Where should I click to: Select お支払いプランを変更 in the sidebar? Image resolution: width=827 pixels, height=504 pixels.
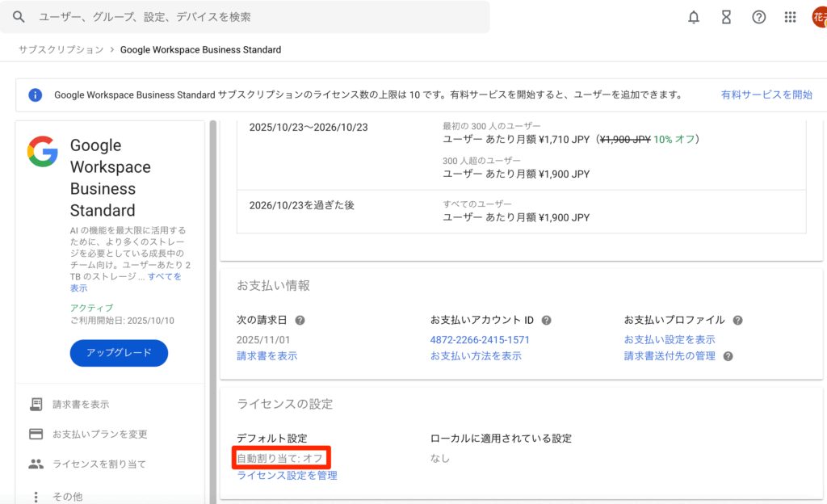point(99,434)
